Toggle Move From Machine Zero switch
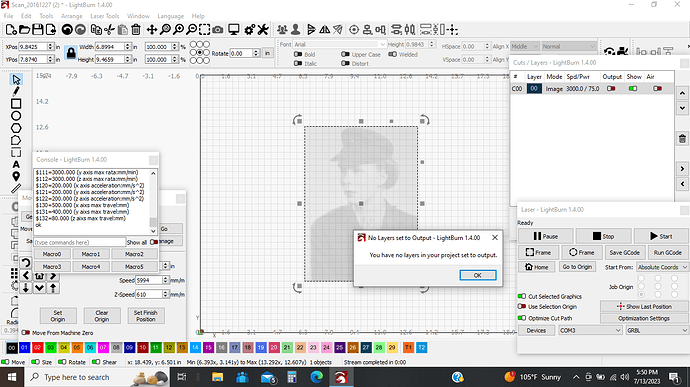Screen dimensions: 690x387 [26, 333]
